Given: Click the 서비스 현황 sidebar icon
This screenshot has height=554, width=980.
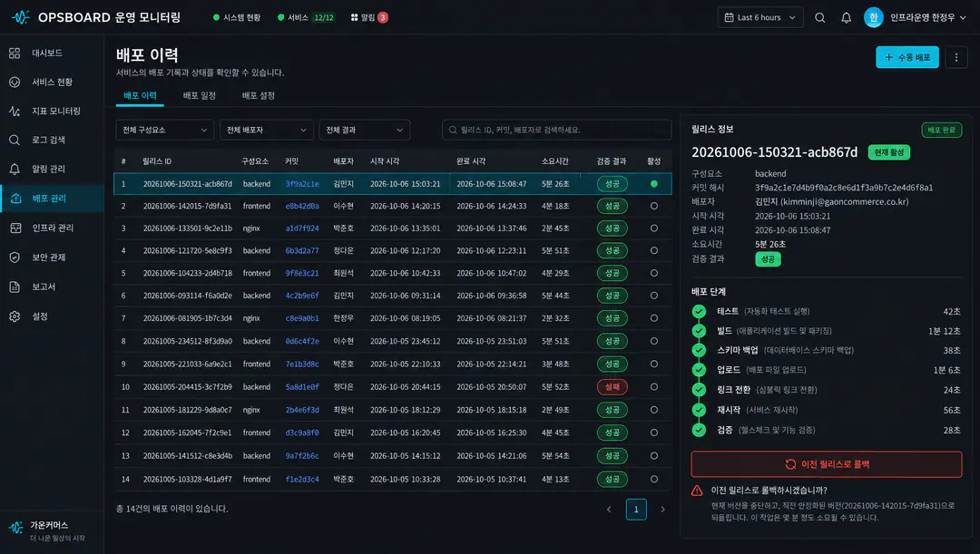Looking at the screenshot, I should pos(15,82).
